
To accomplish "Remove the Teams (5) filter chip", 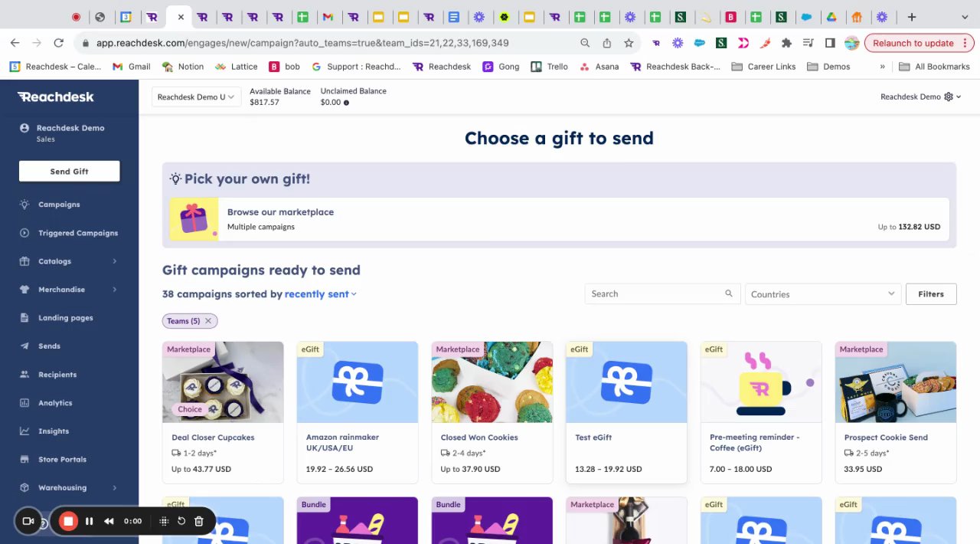I will tap(207, 321).
